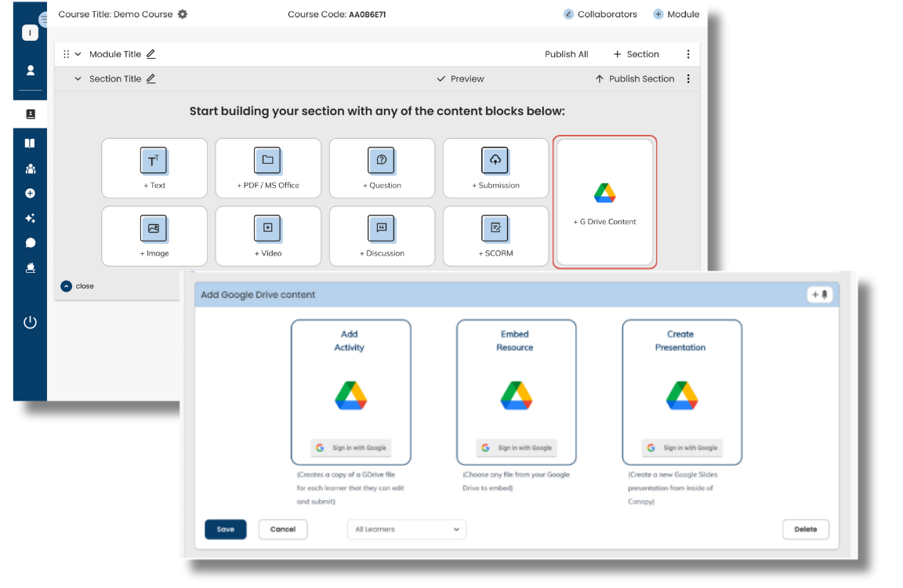Viewport: 903px width, 588px height.
Task: Add a new Section
Action: [636, 54]
